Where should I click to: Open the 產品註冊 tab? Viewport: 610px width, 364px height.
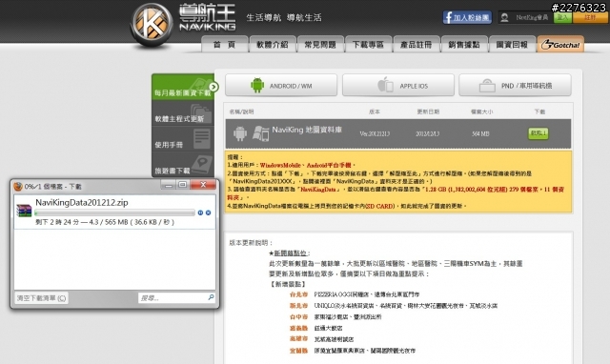[x=417, y=45]
